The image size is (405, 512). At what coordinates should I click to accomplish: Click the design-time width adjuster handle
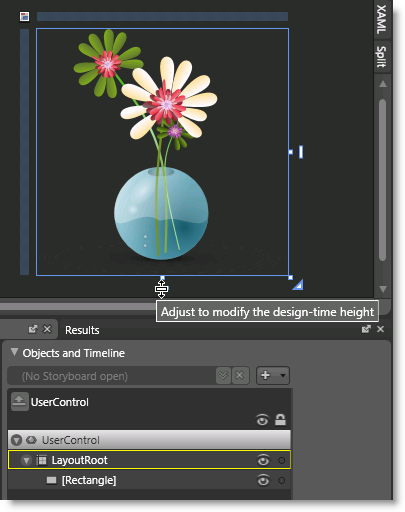tap(301, 152)
